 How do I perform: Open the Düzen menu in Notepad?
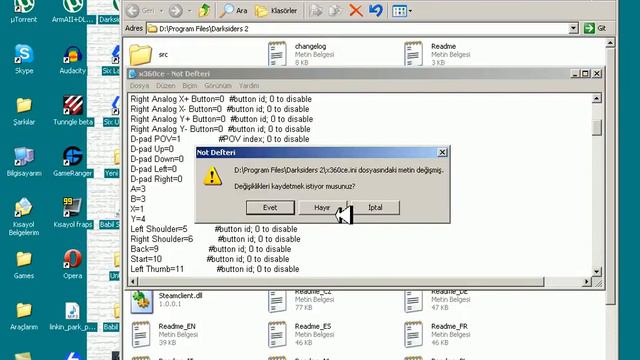pyautogui.click(x=166, y=85)
